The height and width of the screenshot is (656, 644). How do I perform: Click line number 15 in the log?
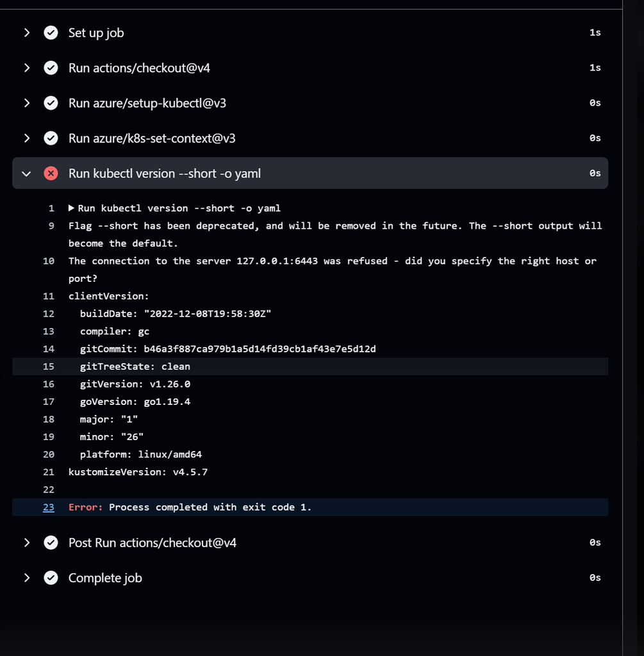(x=49, y=366)
